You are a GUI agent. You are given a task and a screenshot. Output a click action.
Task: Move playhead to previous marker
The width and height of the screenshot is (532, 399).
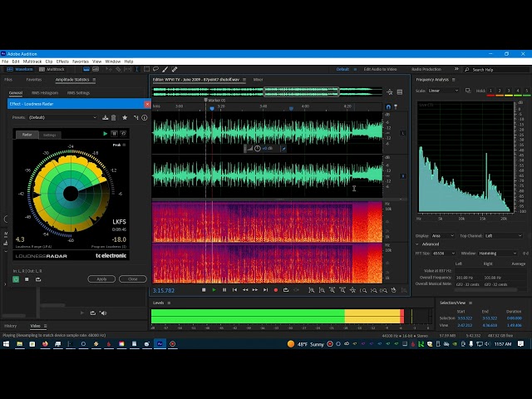234,290
